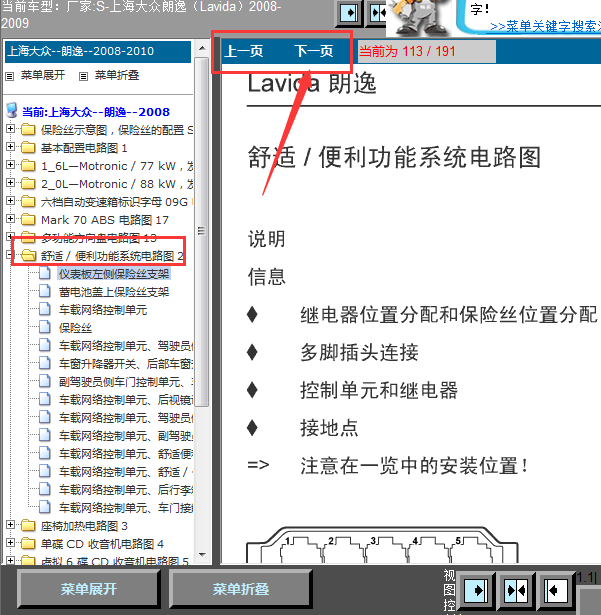Viewport: 601px width, 615px height.
Task: Click the computer icon beside 当前:上海大众
Action: 12,111
